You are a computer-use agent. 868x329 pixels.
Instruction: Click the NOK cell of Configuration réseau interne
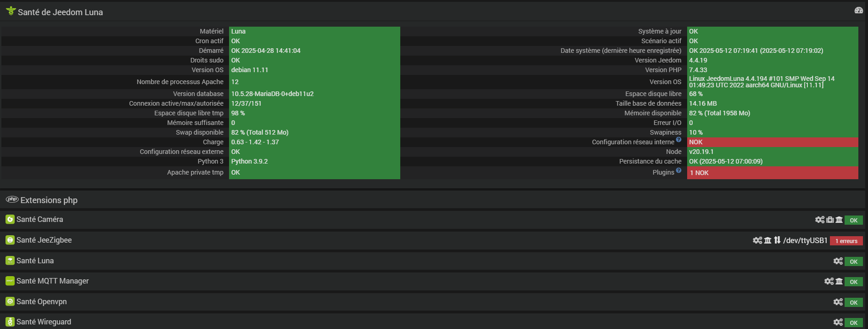[x=773, y=142]
